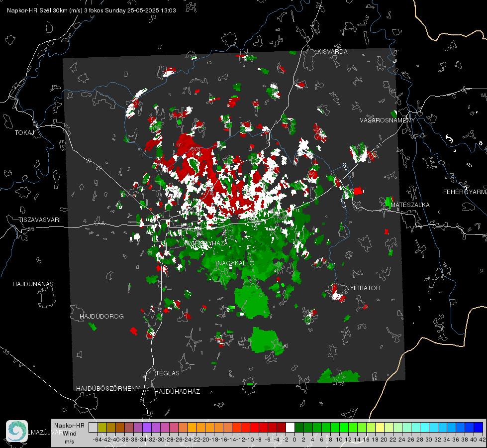
Task: Click the 0 legend value
Action: pyautogui.click(x=294, y=440)
